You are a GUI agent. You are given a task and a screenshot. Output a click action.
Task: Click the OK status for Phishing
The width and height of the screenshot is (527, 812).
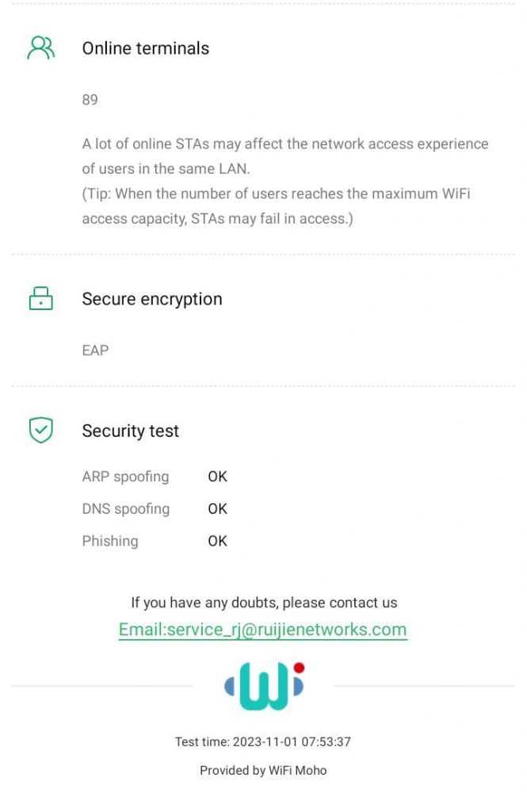[x=217, y=541]
